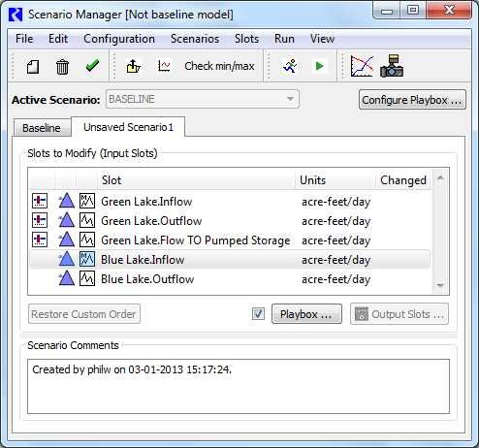Open the Active Scenario dropdown
Viewport: 479px width, 448px height.
tap(203, 99)
